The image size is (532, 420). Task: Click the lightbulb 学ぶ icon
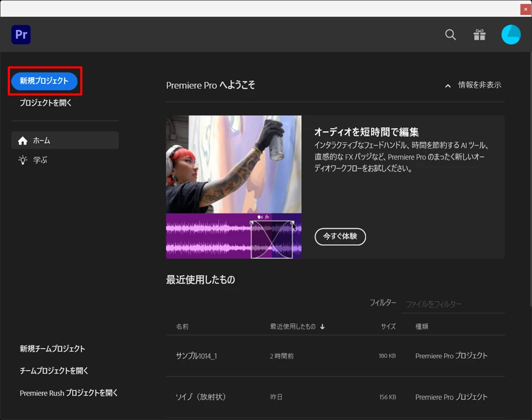[23, 160]
